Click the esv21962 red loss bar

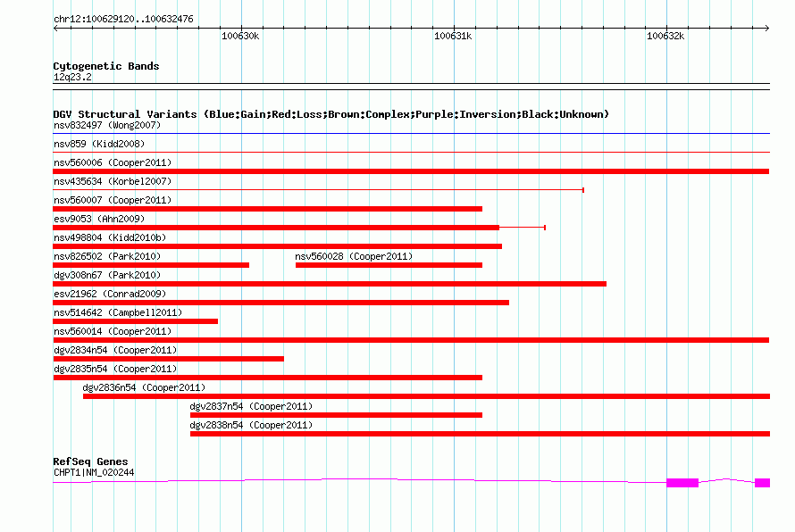[x=280, y=303]
